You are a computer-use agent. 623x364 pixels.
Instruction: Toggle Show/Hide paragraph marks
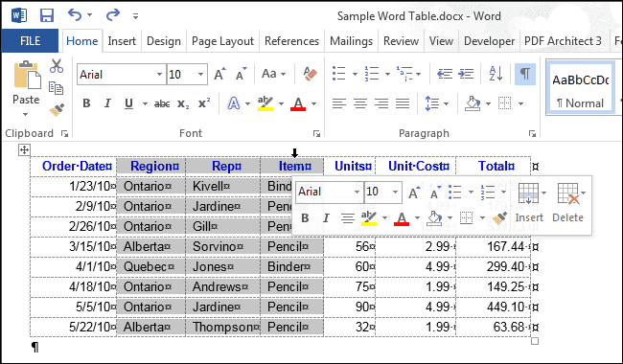point(525,74)
